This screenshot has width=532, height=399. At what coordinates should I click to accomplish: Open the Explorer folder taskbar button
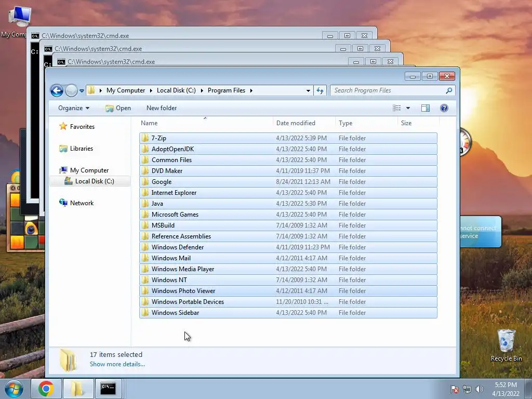point(78,389)
